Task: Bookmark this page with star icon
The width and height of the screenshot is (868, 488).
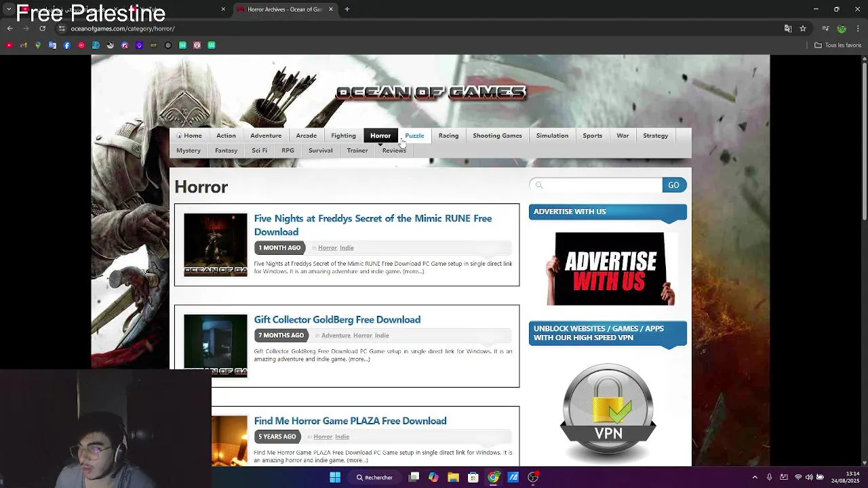Action: point(803,28)
